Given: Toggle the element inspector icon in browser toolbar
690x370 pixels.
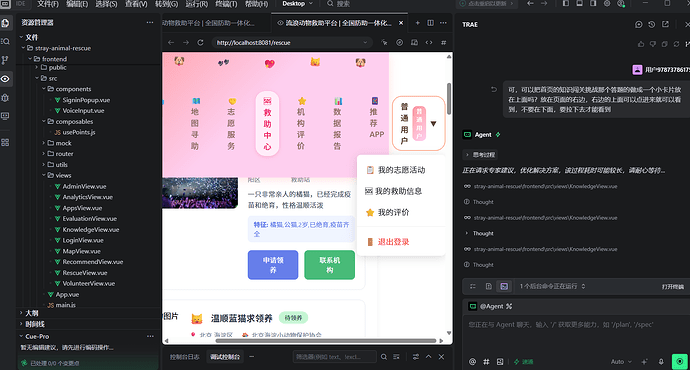Looking at the screenshot, I should pos(384,43).
